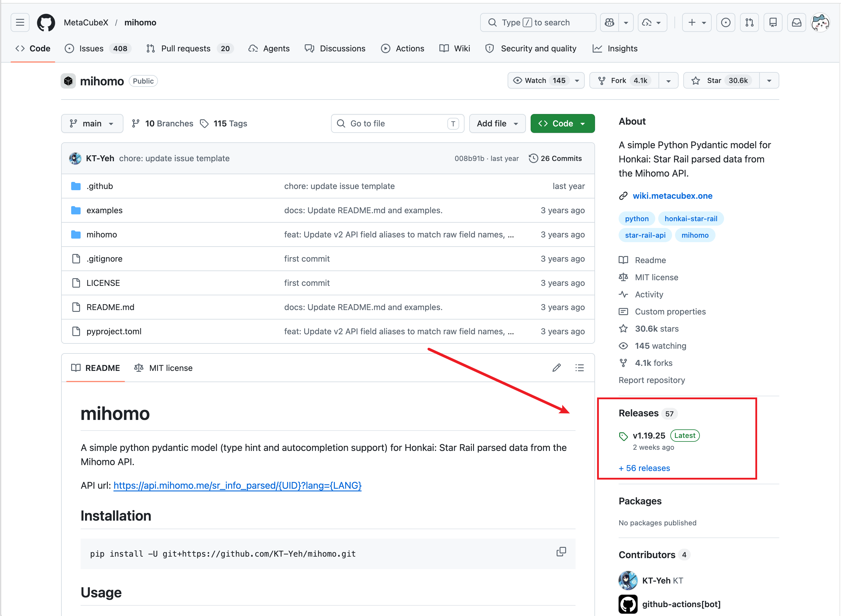Open mihomo source folder
Image resolution: width=841 pixels, height=616 pixels.
(102, 234)
